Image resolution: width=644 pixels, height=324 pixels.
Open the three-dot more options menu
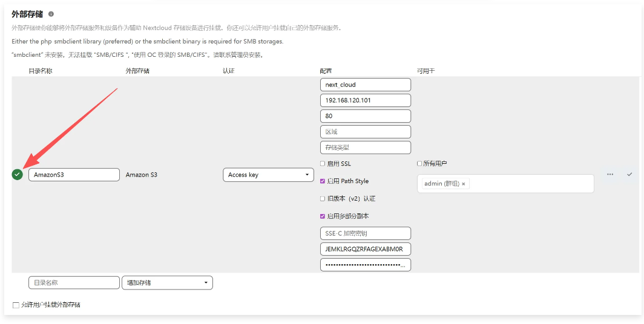click(x=610, y=174)
